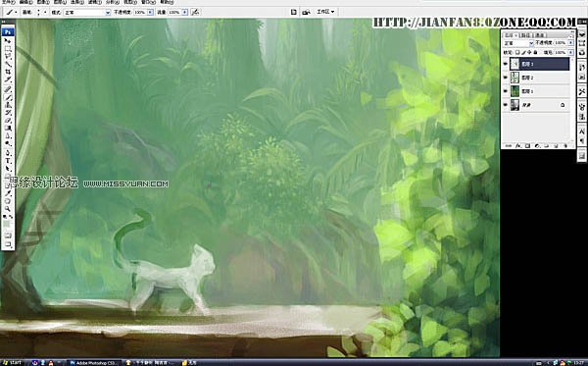Hide the 图层 3 layer
This screenshot has height=366, width=588.
point(505,64)
